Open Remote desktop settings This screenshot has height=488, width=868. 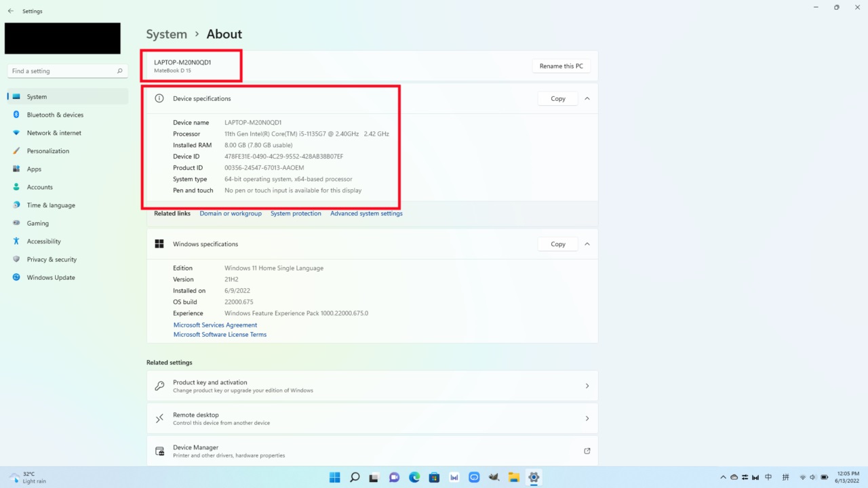point(372,418)
